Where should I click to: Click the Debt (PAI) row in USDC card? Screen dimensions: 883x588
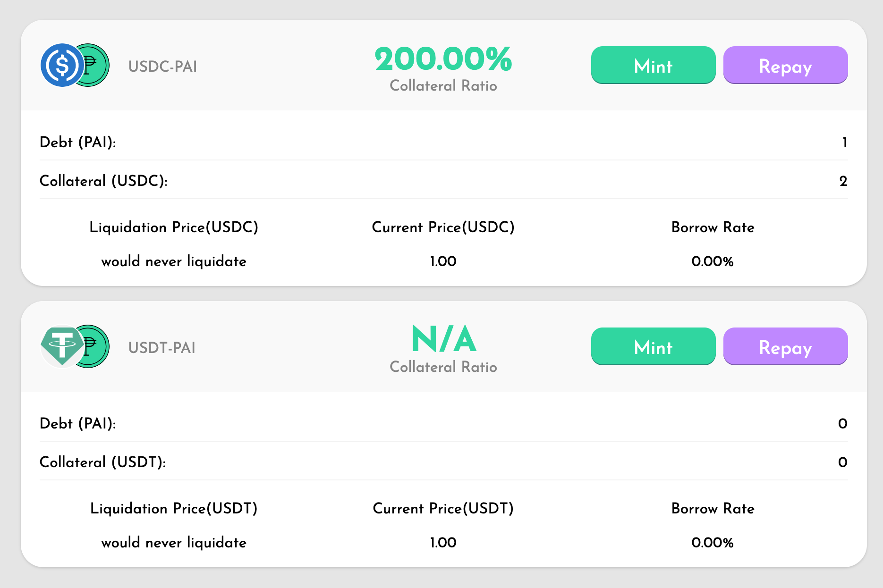443,142
